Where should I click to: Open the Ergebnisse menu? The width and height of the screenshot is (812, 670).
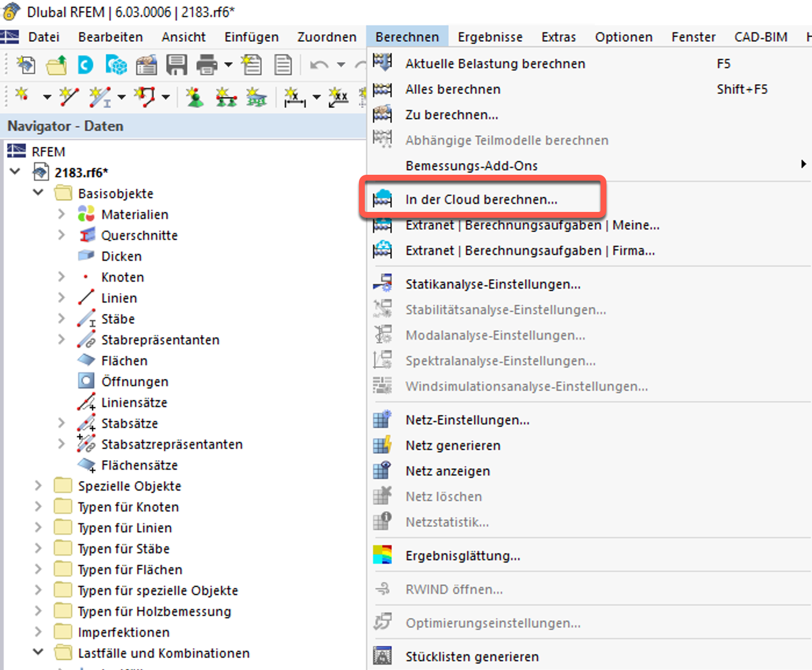click(x=490, y=37)
